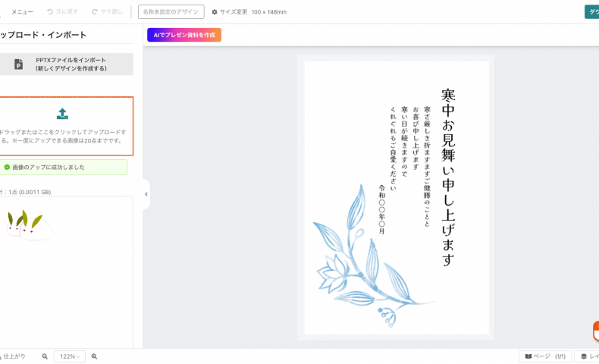Click the design name input field
Screen dimensions: 599x364
171,12
